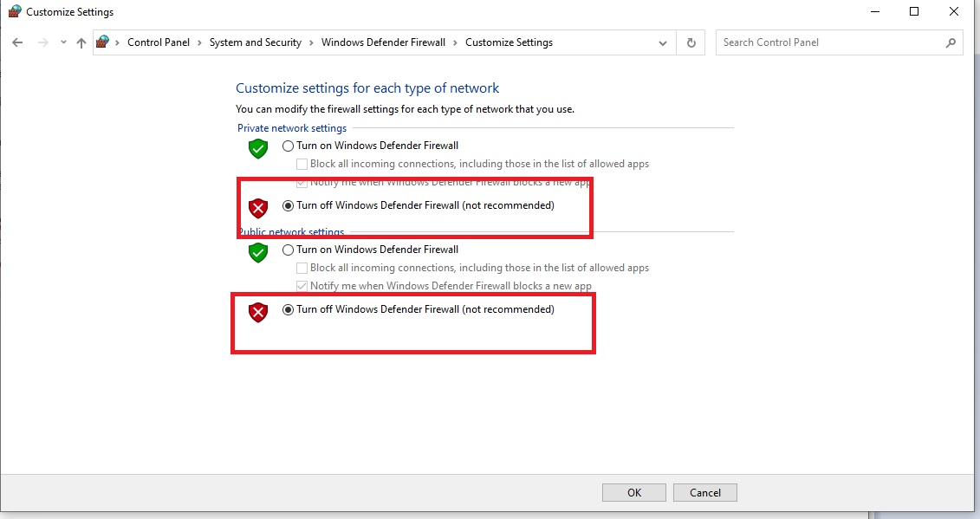Open the address bar history dropdown
This screenshot has width=980, height=519.
pyautogui.click(x=663, y=43)
